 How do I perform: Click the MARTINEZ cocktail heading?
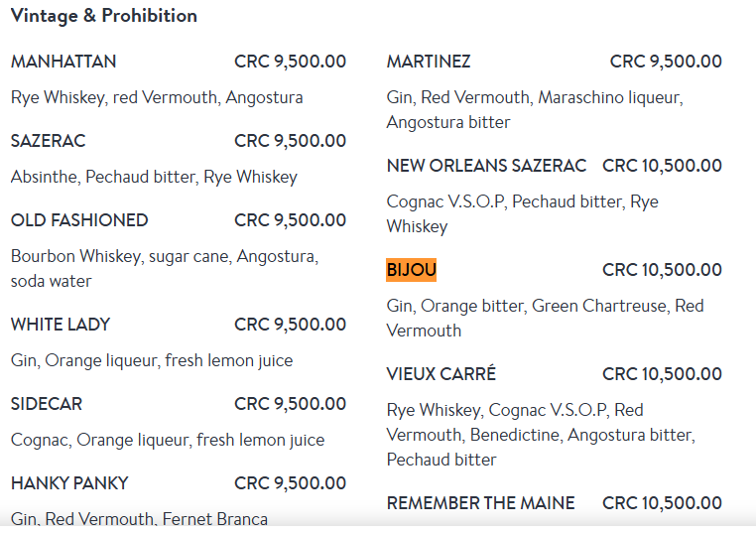tap(429, 62)
